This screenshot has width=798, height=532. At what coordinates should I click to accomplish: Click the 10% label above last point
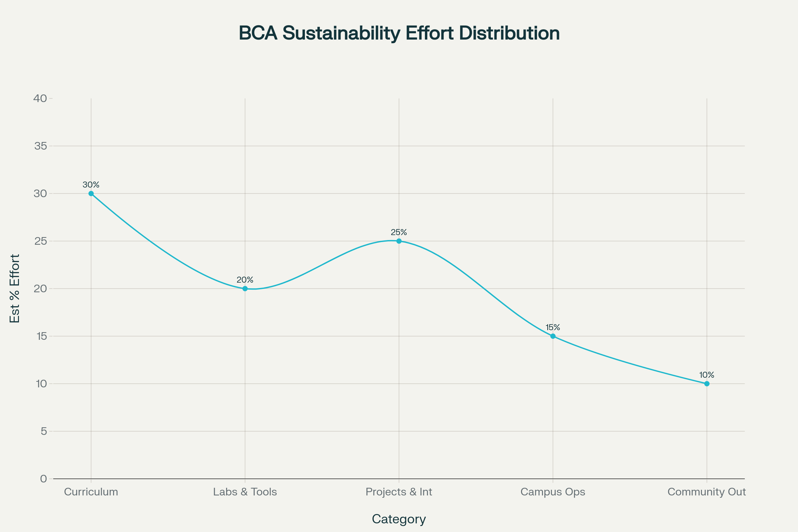(707, 375)
